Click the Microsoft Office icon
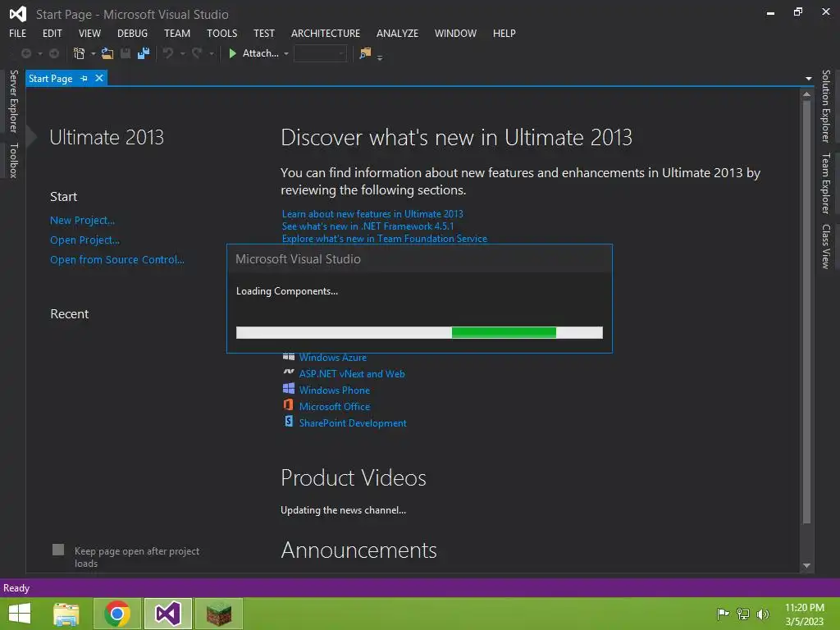Screen dimensions: 840x630 (x=288, y=405)
